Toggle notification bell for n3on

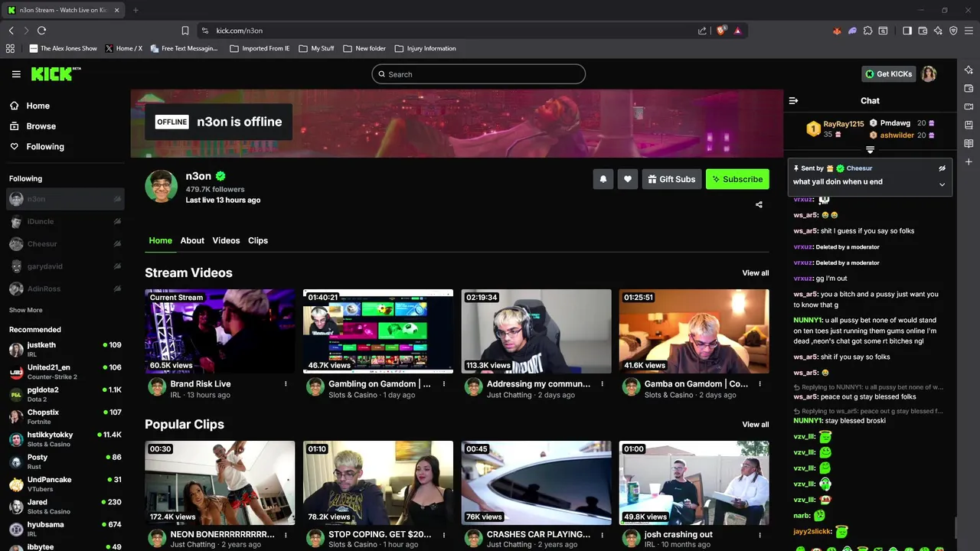pos(603,179)
